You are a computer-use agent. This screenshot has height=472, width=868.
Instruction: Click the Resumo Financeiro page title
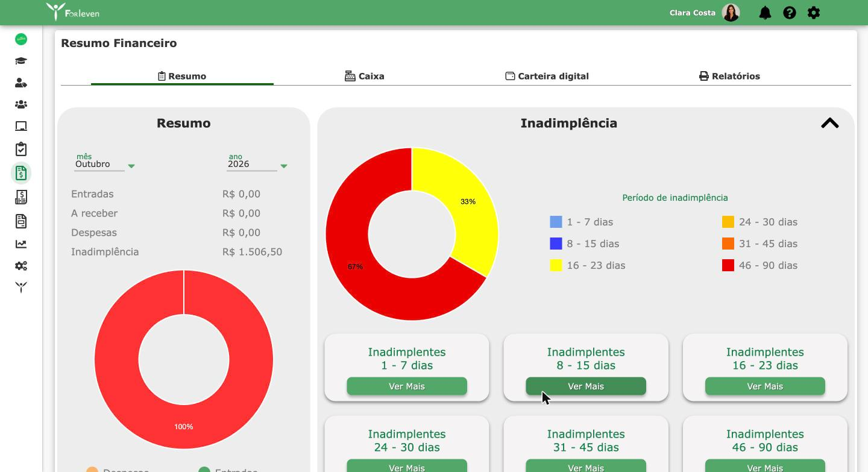[x=119, y=43]
